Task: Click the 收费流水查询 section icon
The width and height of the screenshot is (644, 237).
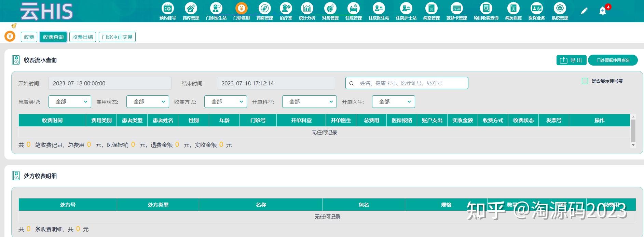Action: 16,60
